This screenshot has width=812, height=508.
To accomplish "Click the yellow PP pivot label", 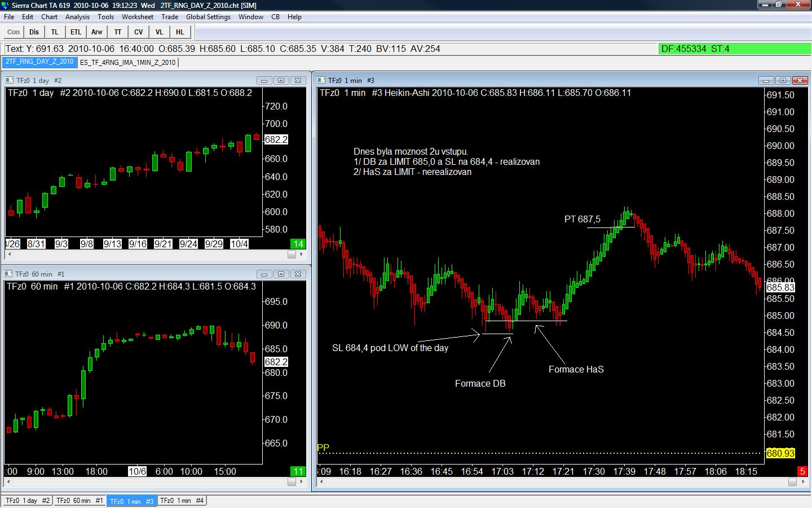I will (x=323, y=448).
